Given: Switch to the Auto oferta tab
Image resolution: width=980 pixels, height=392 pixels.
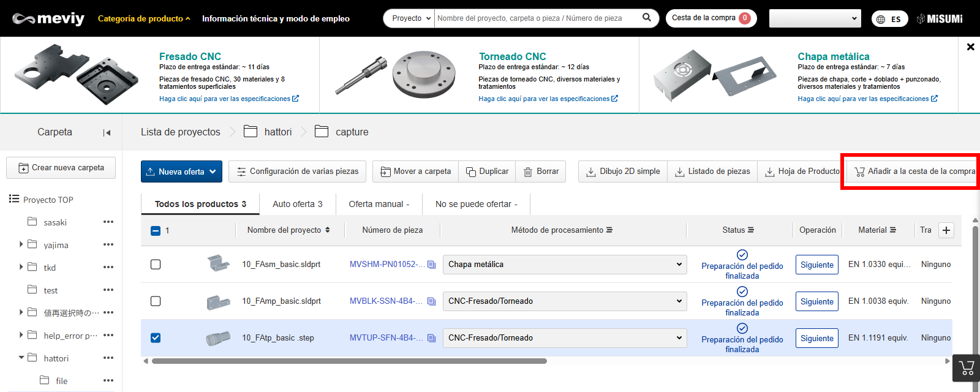Looking at the screenshot, I should (x=297, y=204).
